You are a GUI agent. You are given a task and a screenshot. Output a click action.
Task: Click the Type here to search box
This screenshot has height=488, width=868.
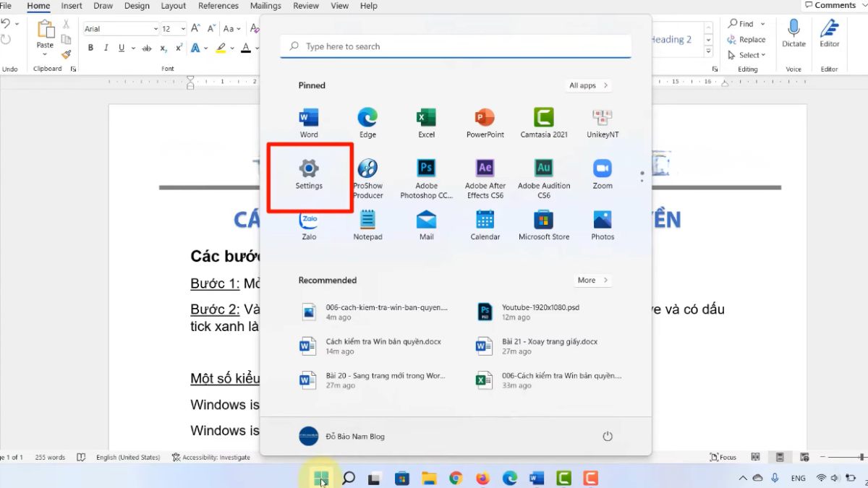tap(456, 46)
